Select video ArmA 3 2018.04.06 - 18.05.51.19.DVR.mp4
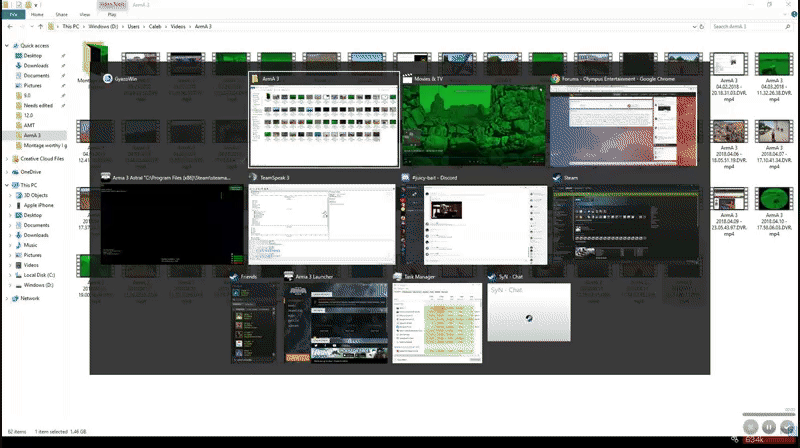The height and width of the screenshot is (448, 800). [729, 145]
